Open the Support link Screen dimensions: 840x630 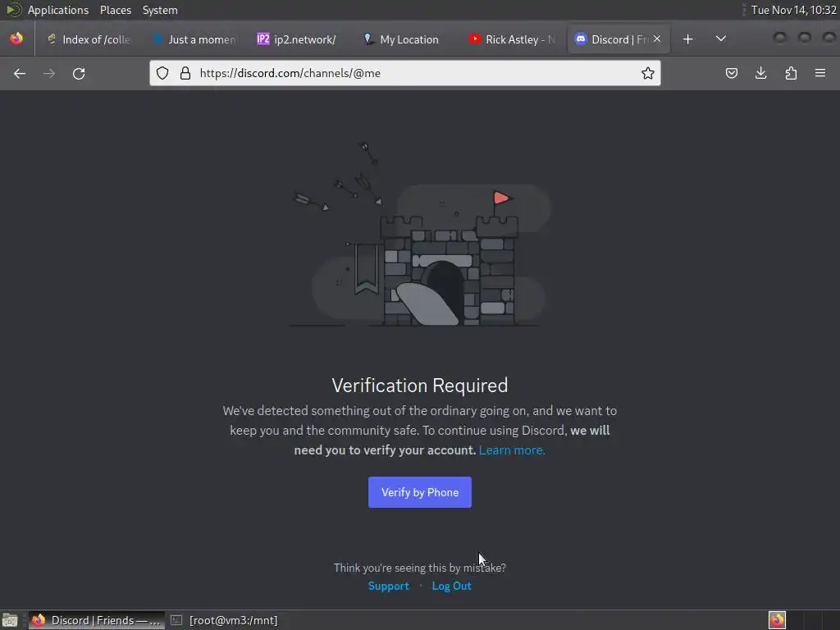coord(388,586)
